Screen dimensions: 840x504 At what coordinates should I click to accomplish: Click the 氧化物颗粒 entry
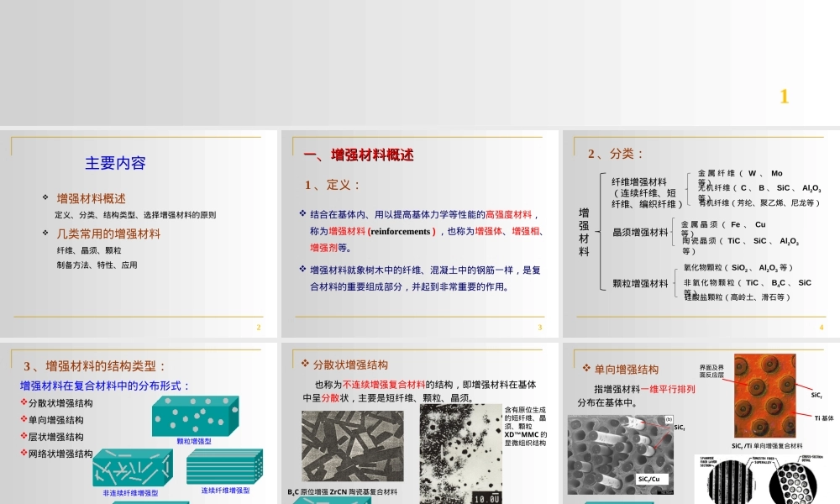[x=738, y=267]
